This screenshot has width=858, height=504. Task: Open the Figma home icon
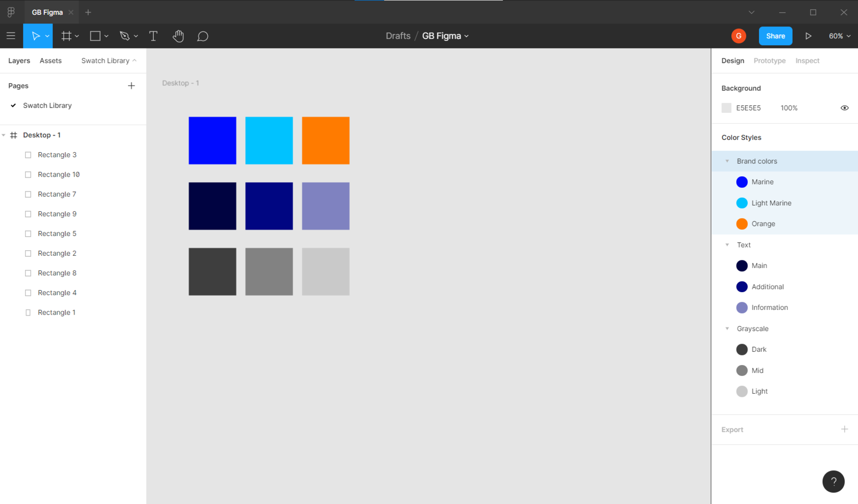pos(11,12)
